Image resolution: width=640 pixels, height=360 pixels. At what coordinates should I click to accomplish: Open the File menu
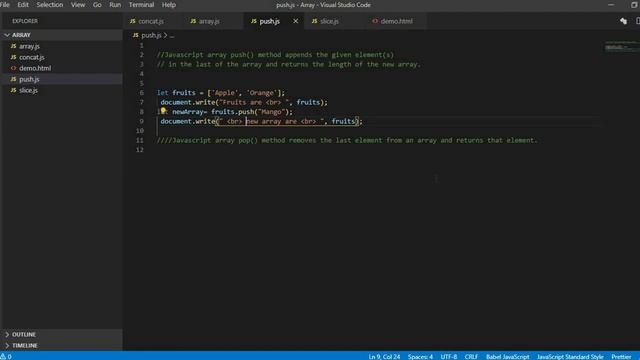(5, 5)
